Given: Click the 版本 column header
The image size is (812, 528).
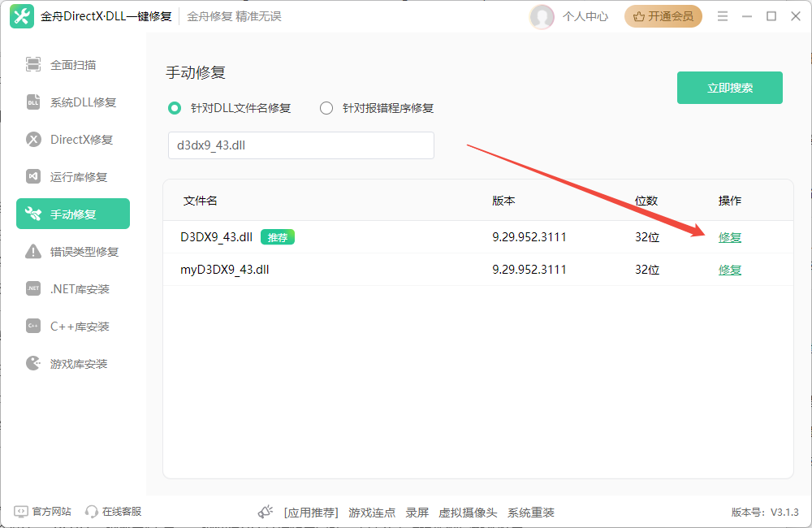Looking at the screenshot, I should [x=503, y=201].
